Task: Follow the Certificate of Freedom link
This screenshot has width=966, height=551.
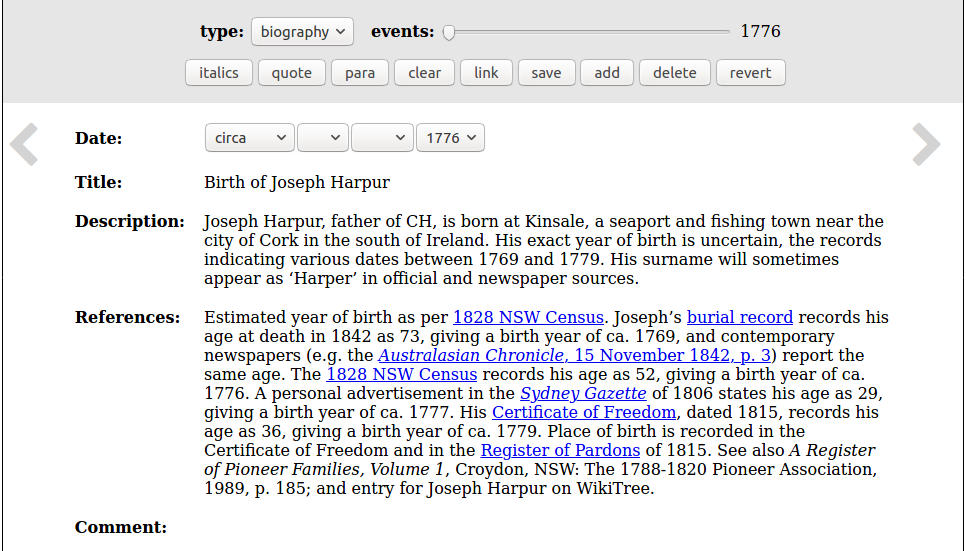Action: 584,413
